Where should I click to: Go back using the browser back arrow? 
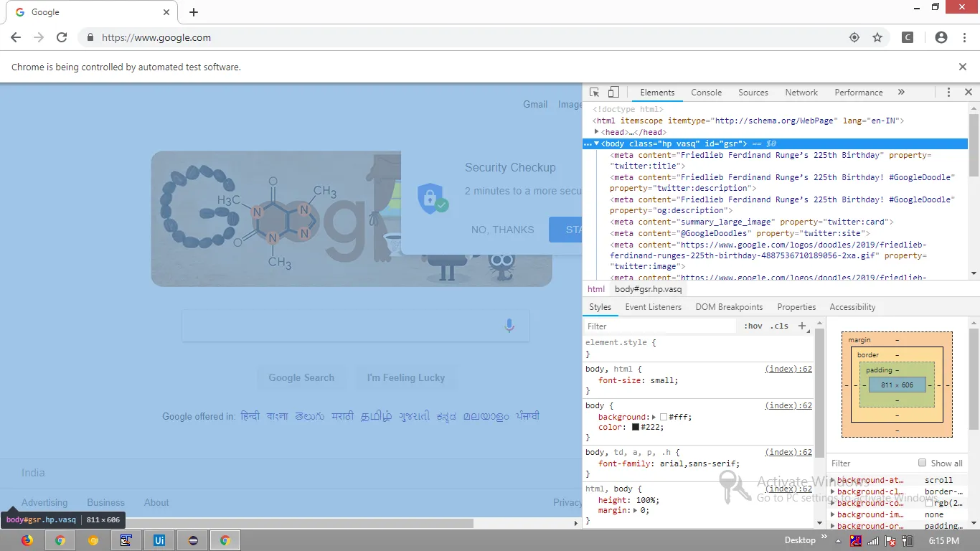tap(16, 37)
